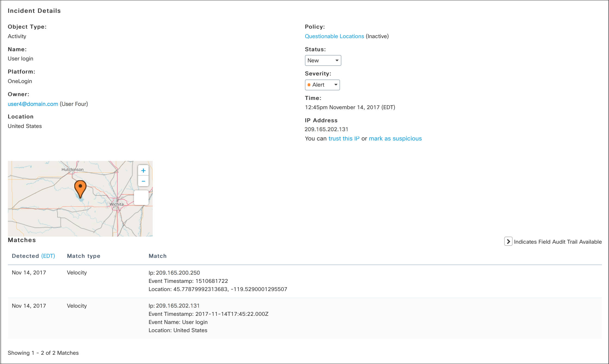The image size is (609, 364).
Task: Click the blank white map control button
Action: coord(141,198)
